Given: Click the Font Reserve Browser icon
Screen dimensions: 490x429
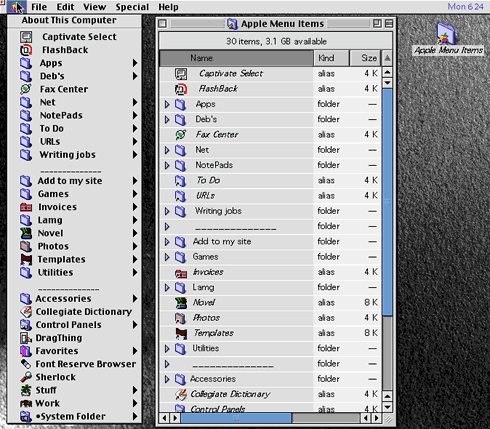Looking at the screenshot, I should (26, 364).
